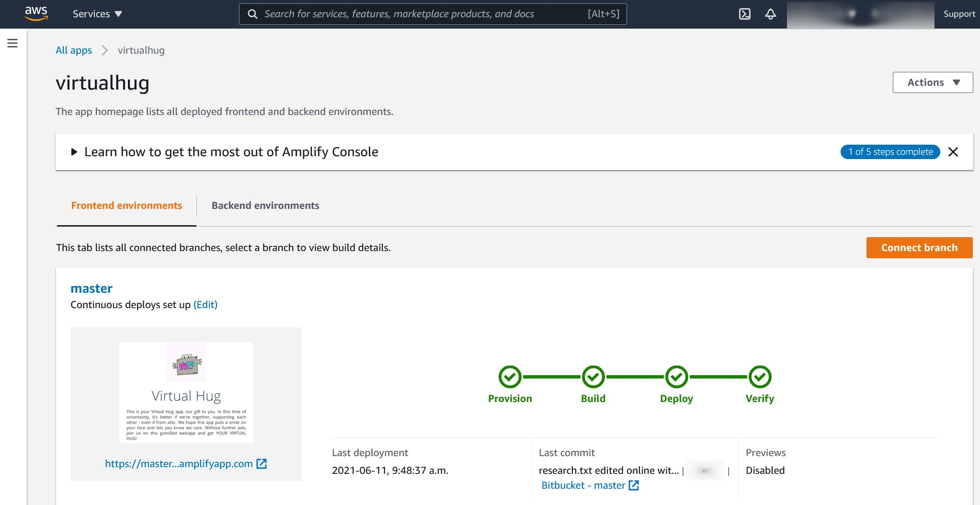Click the 'virtualhug' breadcrumb text
The width and height of the screenshot is (980, 505).
141,50
